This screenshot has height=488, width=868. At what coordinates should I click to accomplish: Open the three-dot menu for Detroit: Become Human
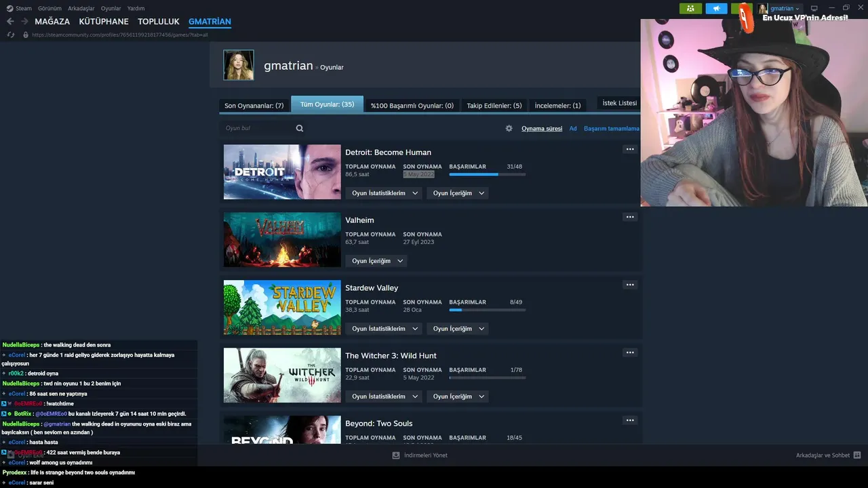[x=630, y=149]
